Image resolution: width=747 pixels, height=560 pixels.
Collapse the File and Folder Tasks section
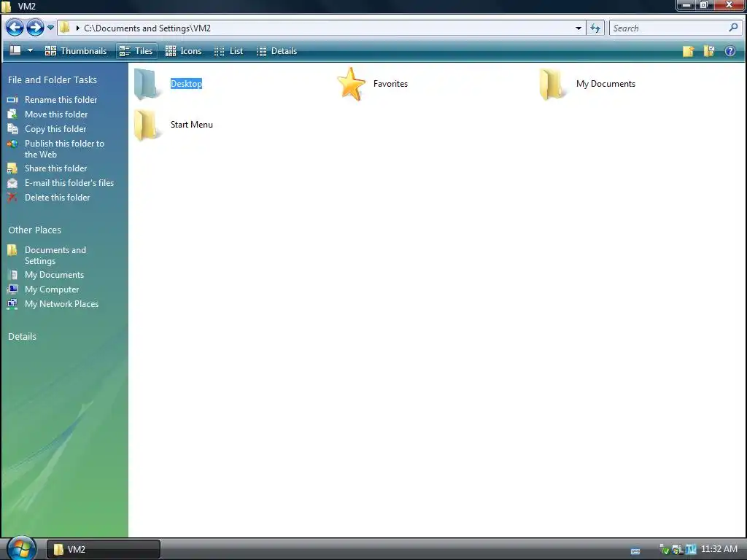[x=53, y=80]
